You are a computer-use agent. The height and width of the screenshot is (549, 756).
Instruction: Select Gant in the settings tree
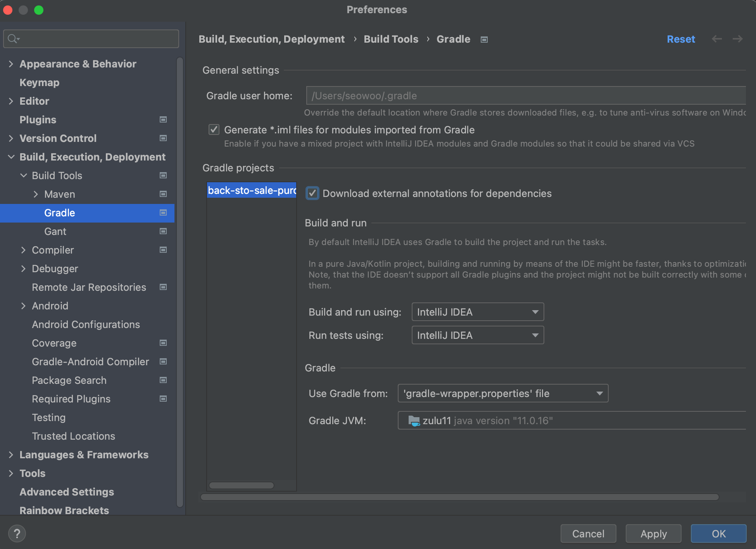pyautogui.click(x=55, y=231)
